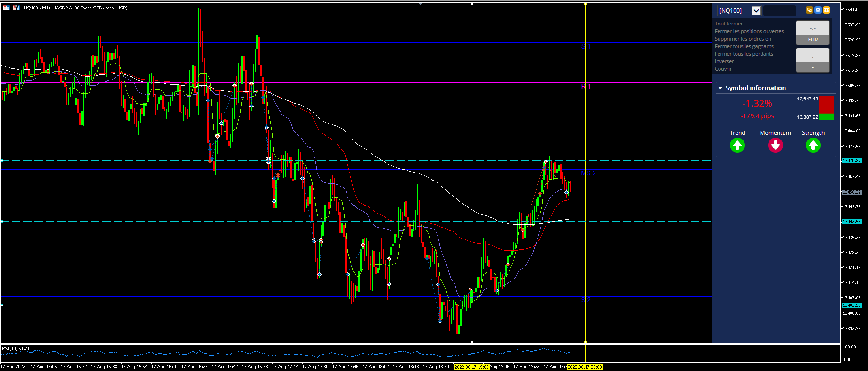This screenshot has height=371, width=868.
Task: Click Fermer tous les gagnants
Action: pyautogui.click(x=744, y=46)
